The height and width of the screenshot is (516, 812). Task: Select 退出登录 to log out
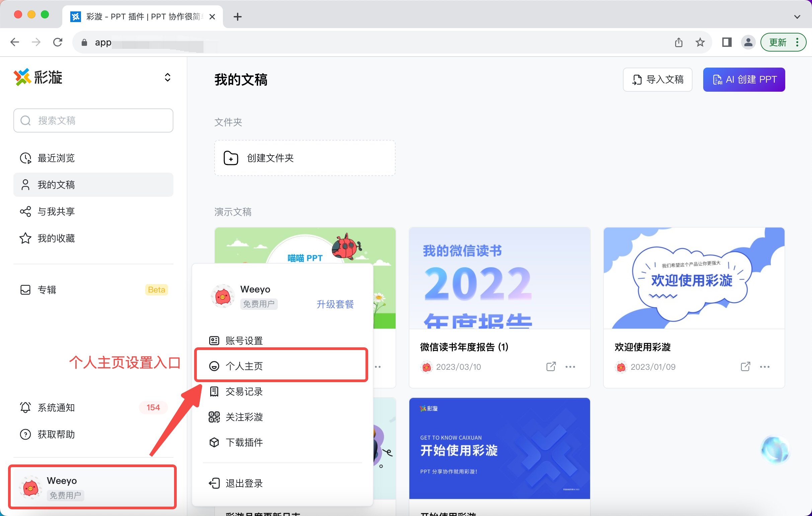point(282,483)
